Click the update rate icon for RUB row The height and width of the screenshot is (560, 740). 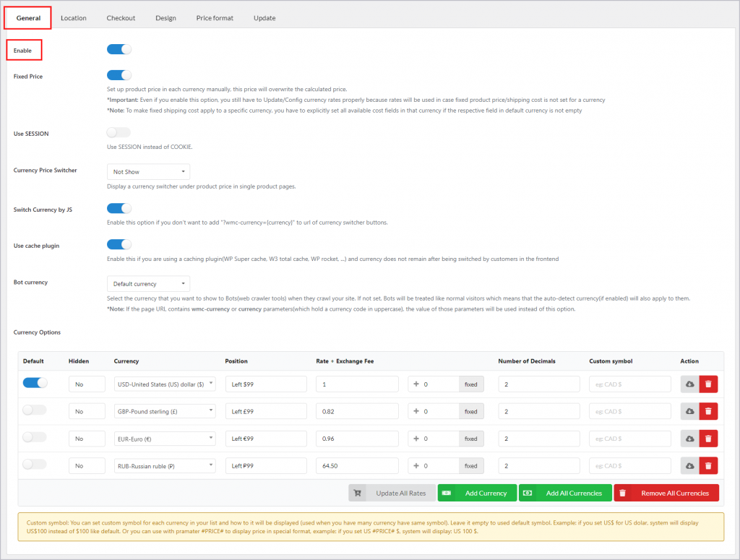(x=689, y=465)
